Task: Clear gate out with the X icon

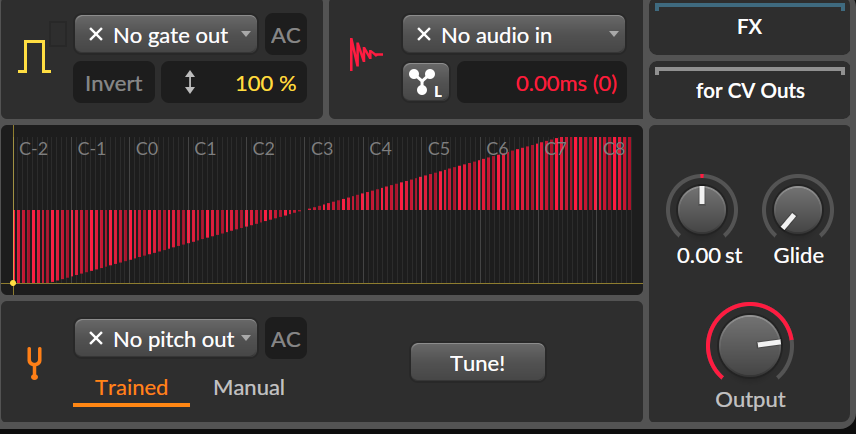Action: point(96,34)
